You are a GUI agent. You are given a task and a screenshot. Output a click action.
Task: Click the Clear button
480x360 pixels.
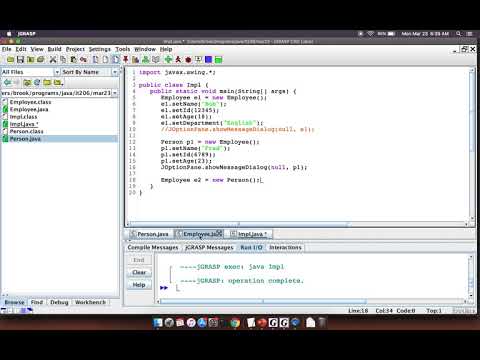[x=139, y=272]
